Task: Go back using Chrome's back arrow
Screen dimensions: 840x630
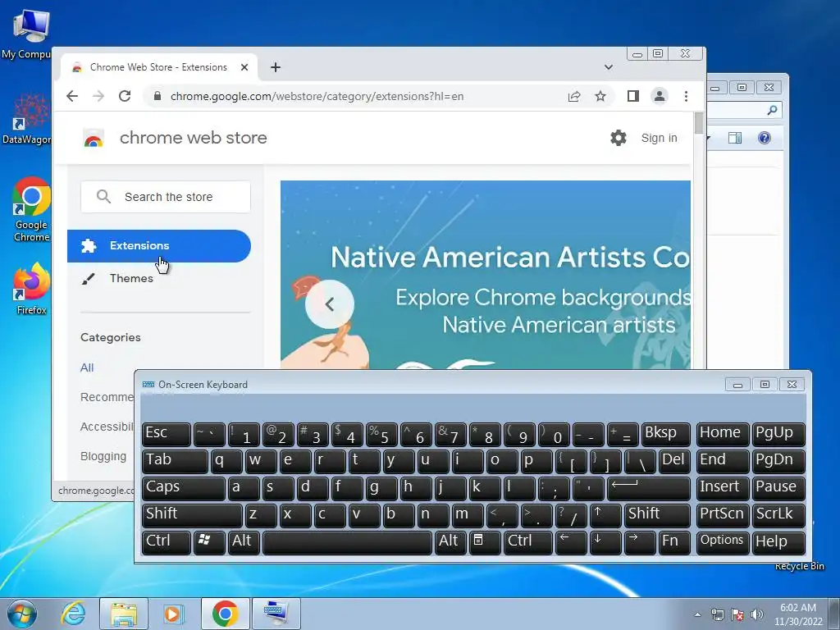Action: point(72,96)
